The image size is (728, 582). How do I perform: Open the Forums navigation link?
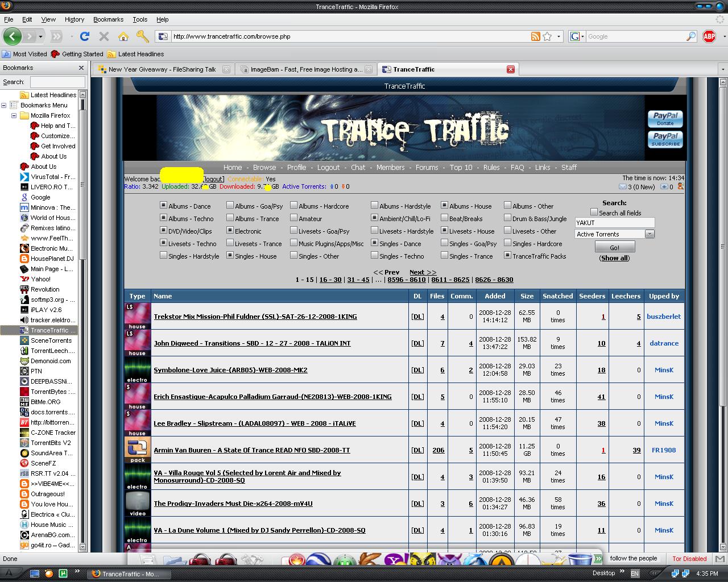point(427,168)
